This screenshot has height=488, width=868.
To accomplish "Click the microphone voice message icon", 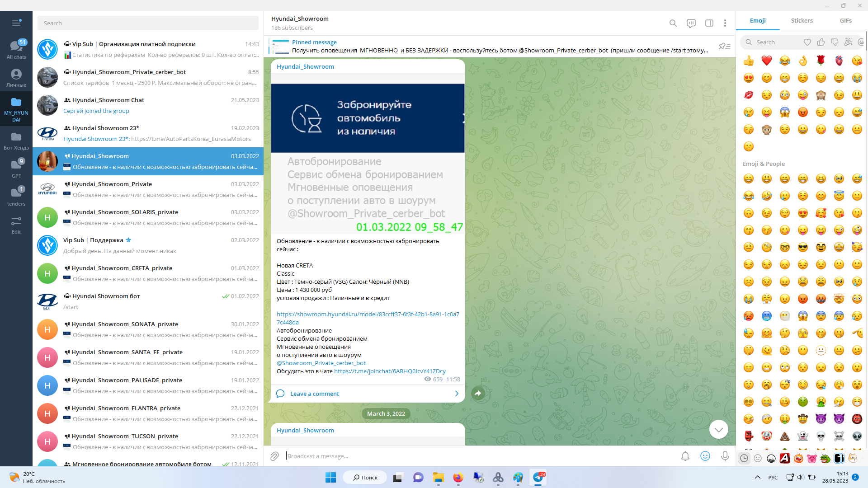I will coord(725,456).
